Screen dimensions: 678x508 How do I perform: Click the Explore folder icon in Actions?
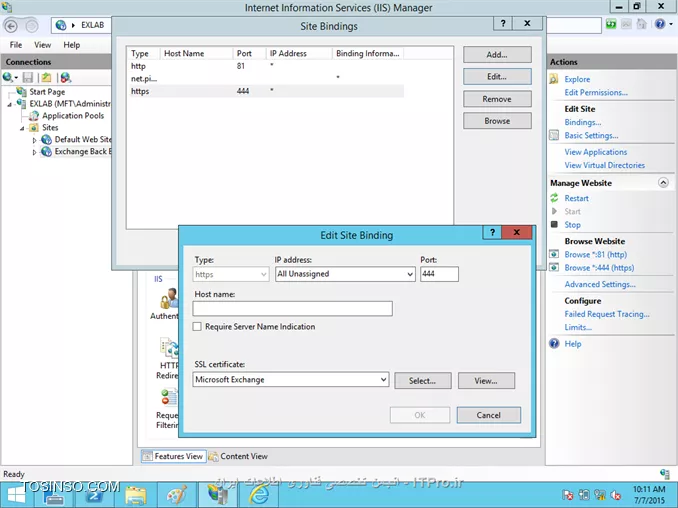click(554, 79)
